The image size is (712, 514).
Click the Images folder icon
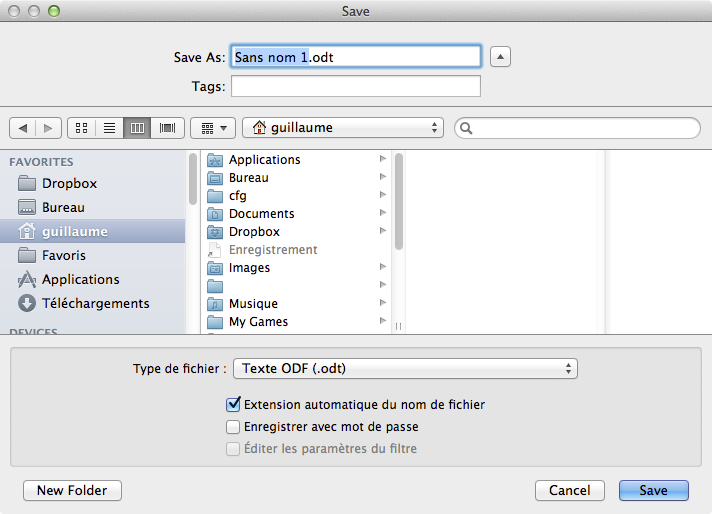(x=215, y=268)
